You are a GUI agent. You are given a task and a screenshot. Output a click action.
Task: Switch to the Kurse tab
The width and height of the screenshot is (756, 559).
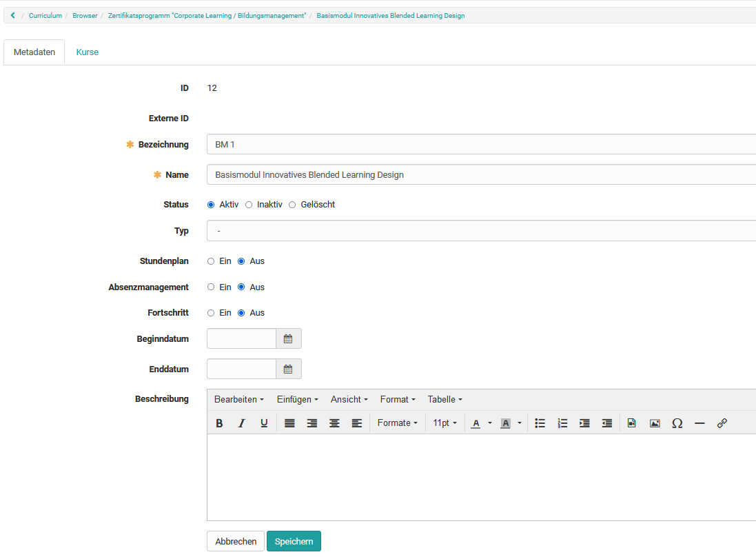tap(88, 52)
